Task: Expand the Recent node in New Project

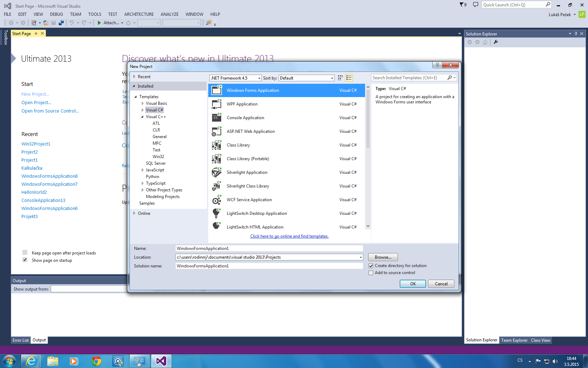Action: point(134,76)
